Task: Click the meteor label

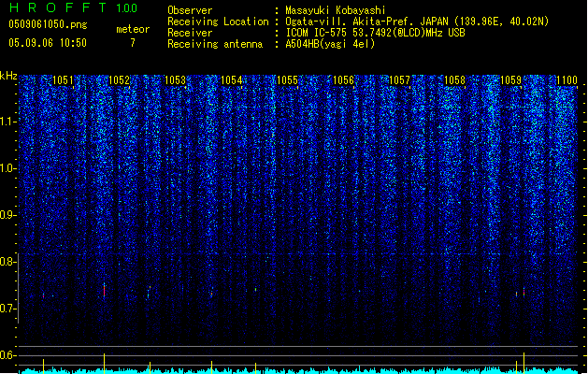Action: pyautogui.click(x=133, y=29)
